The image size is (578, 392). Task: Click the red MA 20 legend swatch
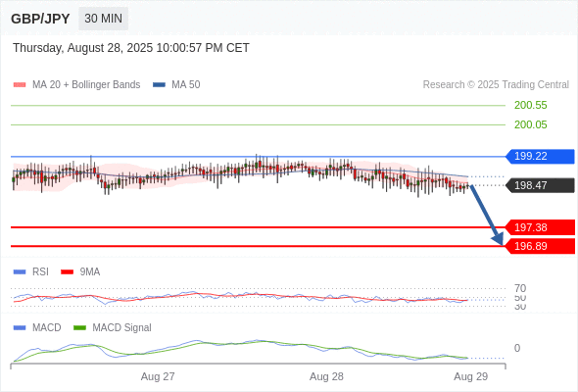[20, 85]
